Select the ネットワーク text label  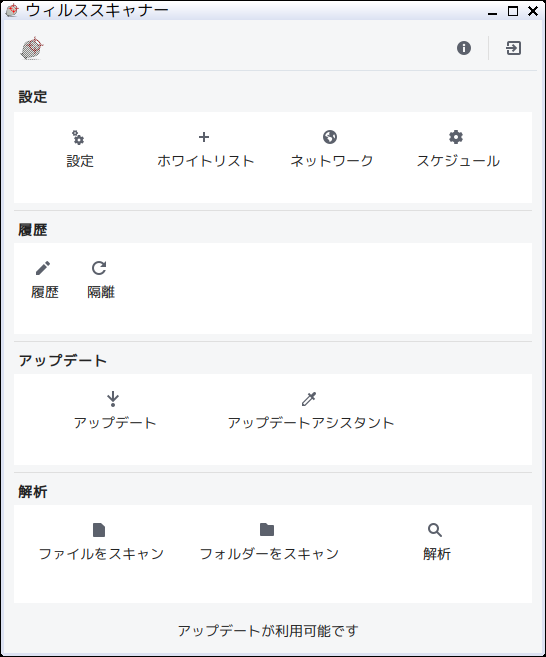click(331, 161)
